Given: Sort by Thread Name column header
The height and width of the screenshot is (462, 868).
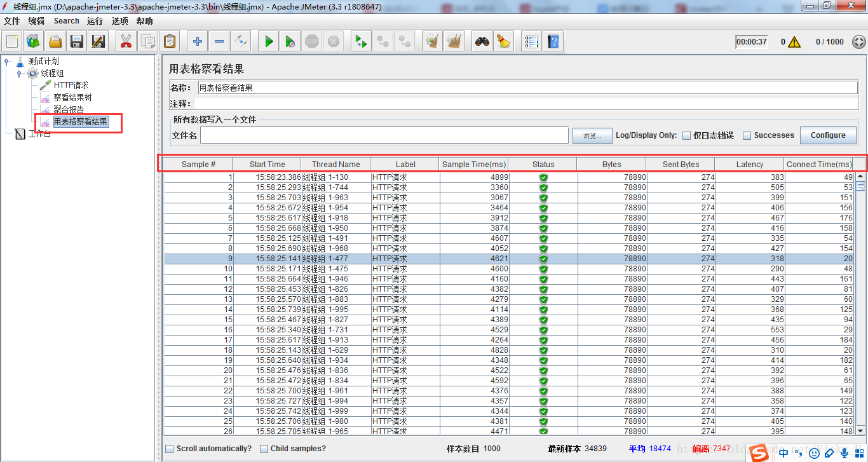Looking at the screenshot, I should tap(336, 164).
